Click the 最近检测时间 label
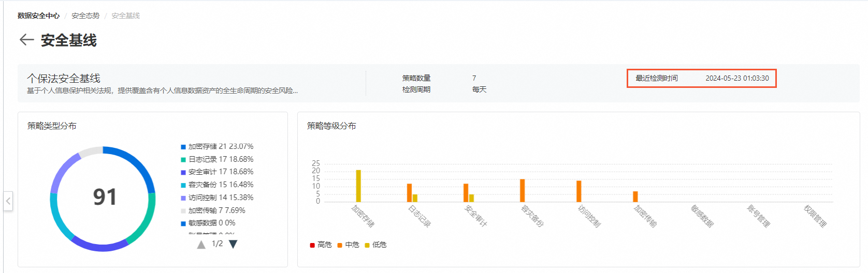 657,78
